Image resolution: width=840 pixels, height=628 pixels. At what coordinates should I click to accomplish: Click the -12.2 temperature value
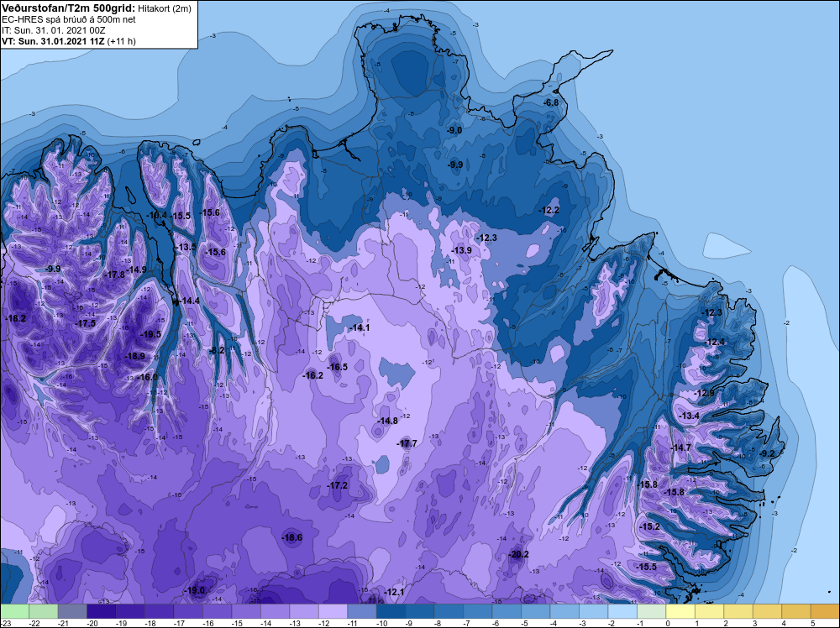coord(549,211)
